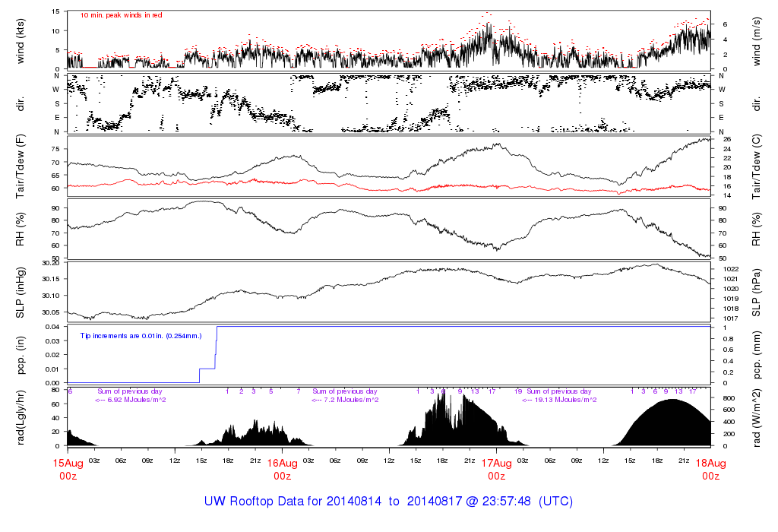Select the 'wind (kts)' axis label
The width and height of the screenshot is (778, 532).
tap(21, 41)
